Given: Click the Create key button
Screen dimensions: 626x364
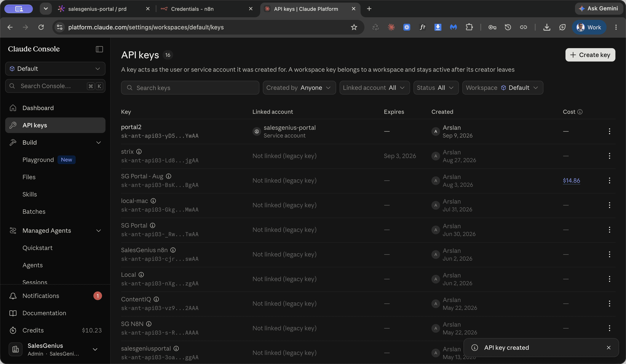Looking at the screenshot, I should coord(590,55).
